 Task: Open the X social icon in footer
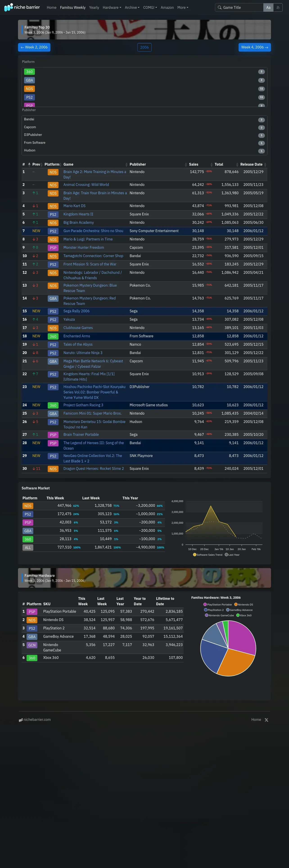click(x=266, y=720)
